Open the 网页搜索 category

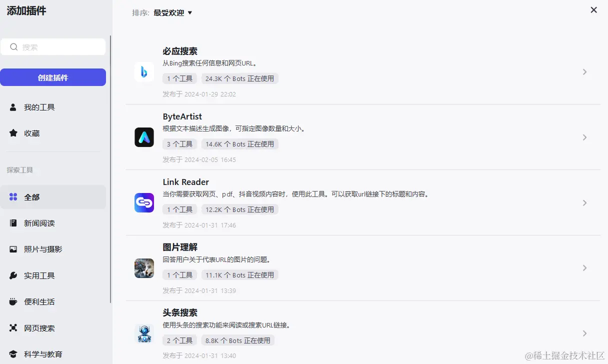click(53, 328)
